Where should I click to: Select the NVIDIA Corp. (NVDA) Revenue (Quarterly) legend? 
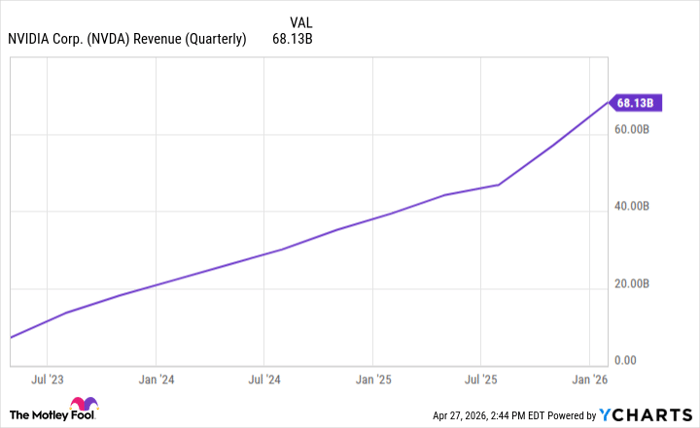point(127,39)
